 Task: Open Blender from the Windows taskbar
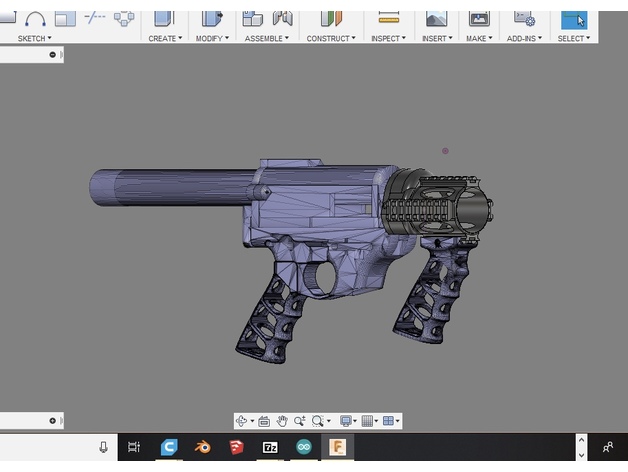[203, 447]
